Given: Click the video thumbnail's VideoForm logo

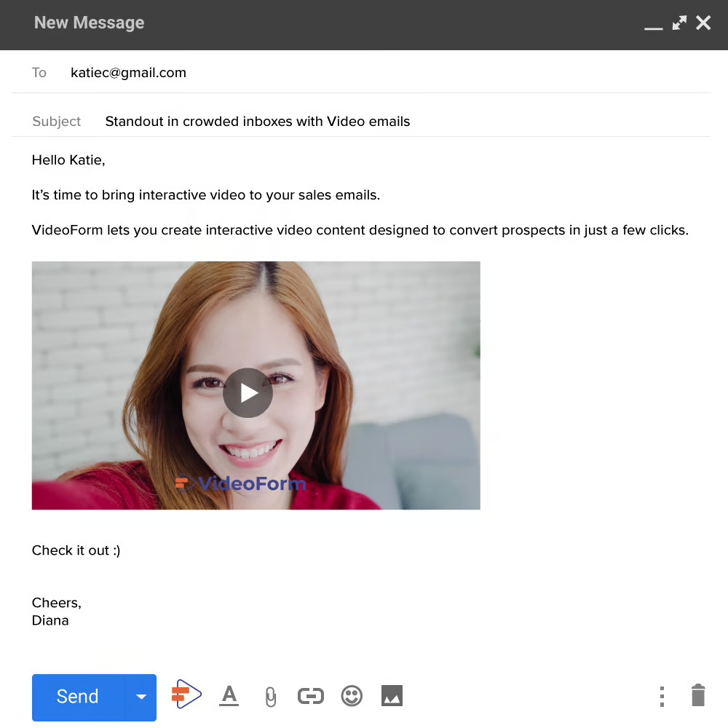Looking at the screenshot, I should point(240,483).
